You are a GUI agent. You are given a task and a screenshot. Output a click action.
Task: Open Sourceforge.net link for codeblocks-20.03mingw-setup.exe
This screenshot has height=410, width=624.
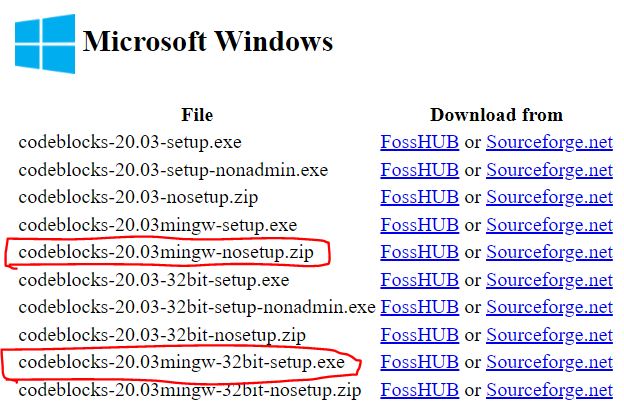pyautogui.click(x=549, y=225)
